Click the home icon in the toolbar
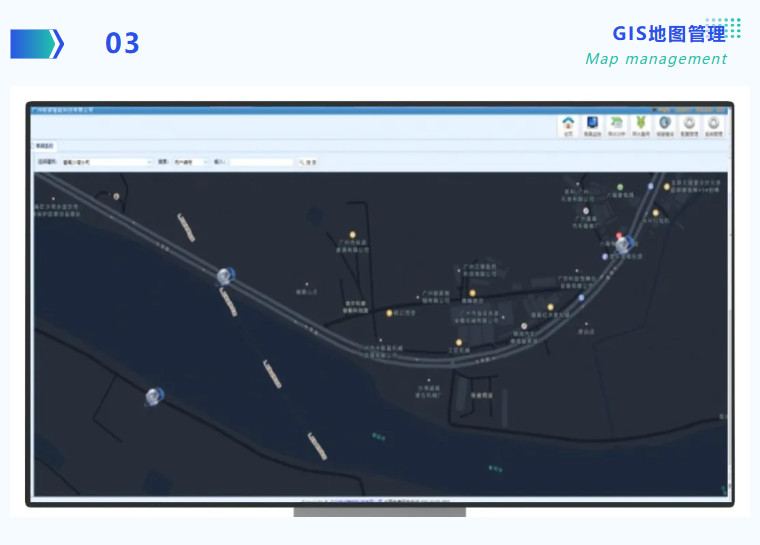This screenshot has width=760, height=545. (569, 124)
